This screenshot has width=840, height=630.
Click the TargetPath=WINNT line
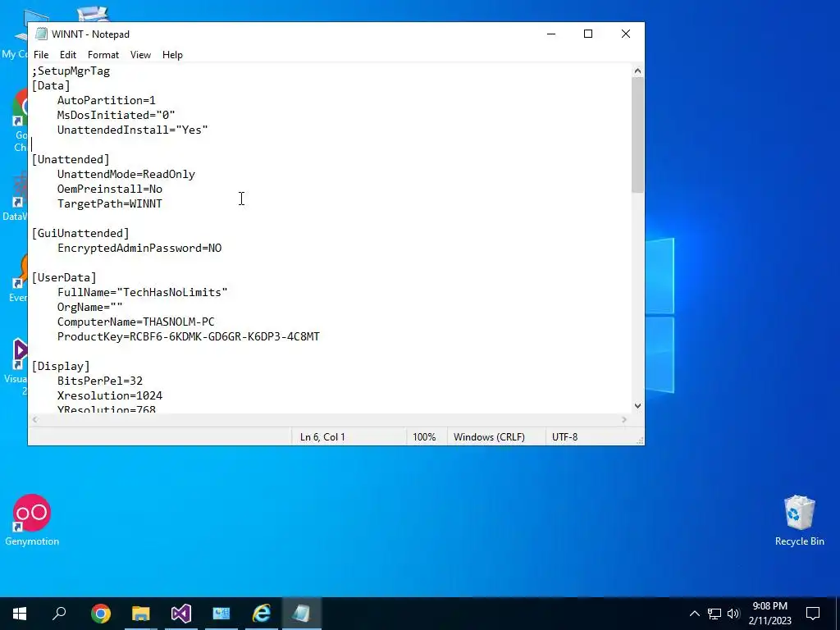[x=110, y=203]
